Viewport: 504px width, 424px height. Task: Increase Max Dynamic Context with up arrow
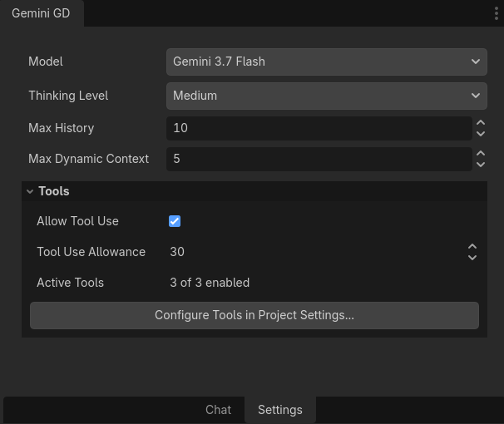[481, 154]
